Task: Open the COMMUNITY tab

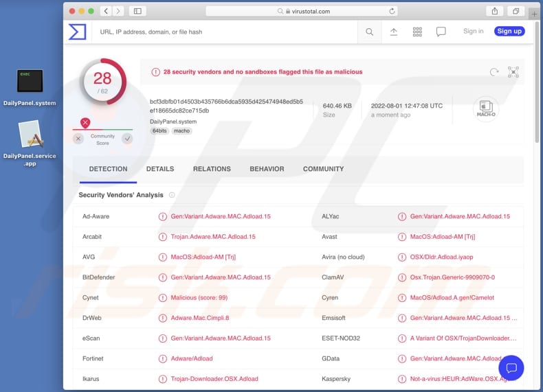Action: 324,169
